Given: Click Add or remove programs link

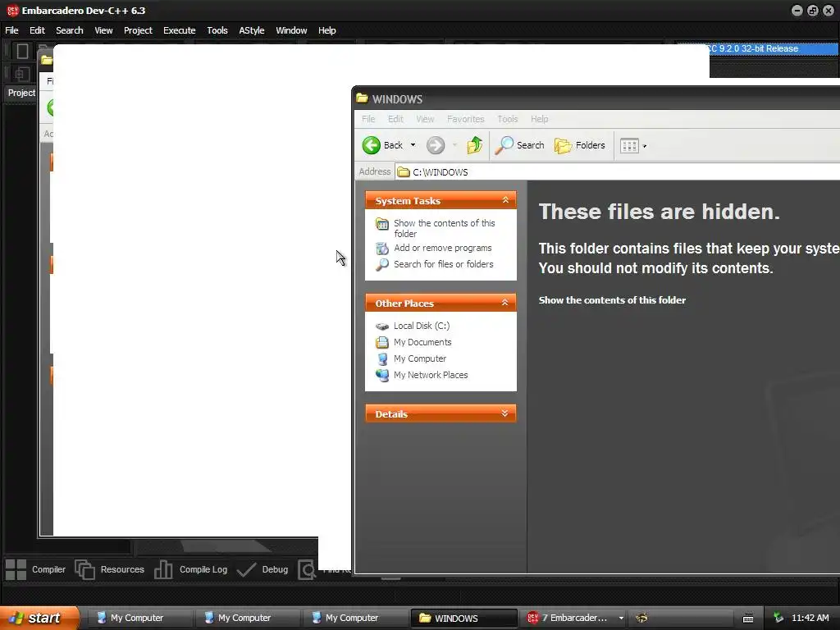Looking at the screenshot, I should point(442,248).
